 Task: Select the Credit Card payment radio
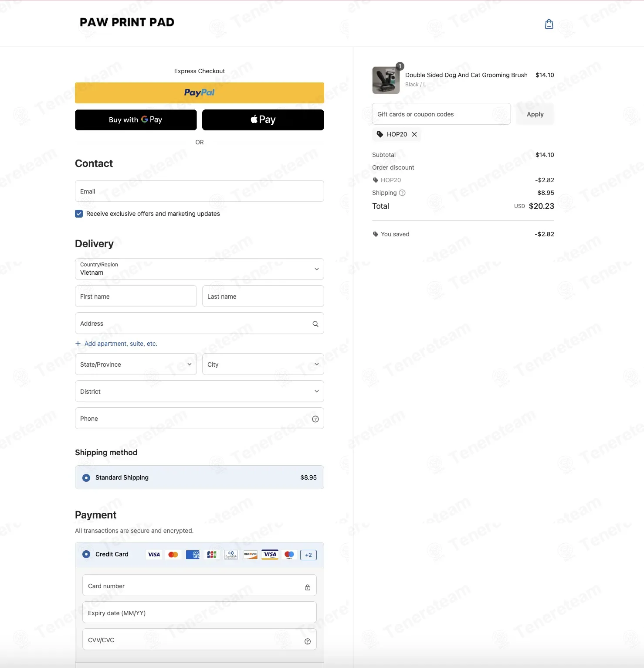point(86,554)
